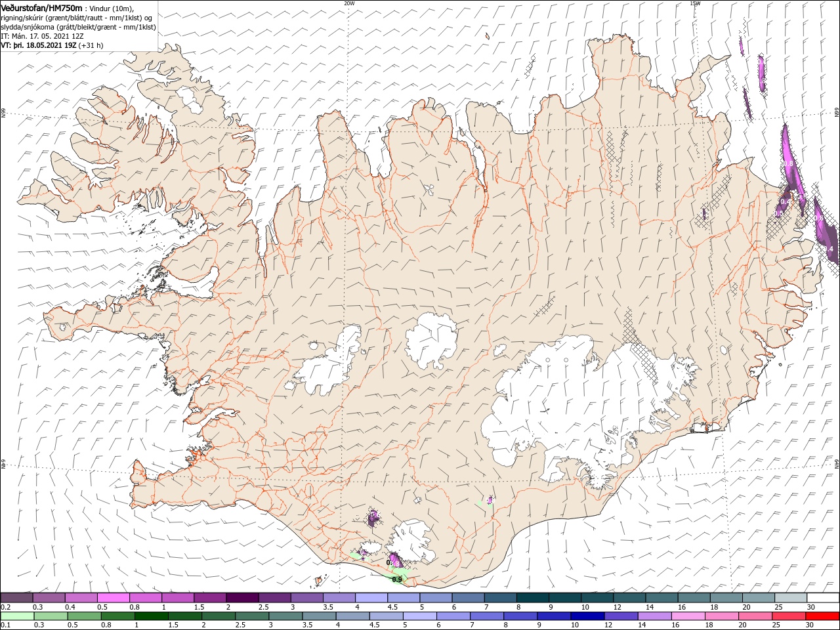840x630 pixels.
Task: Click the 0.9 precipitation value on south coast
Action: pos(396,579)
